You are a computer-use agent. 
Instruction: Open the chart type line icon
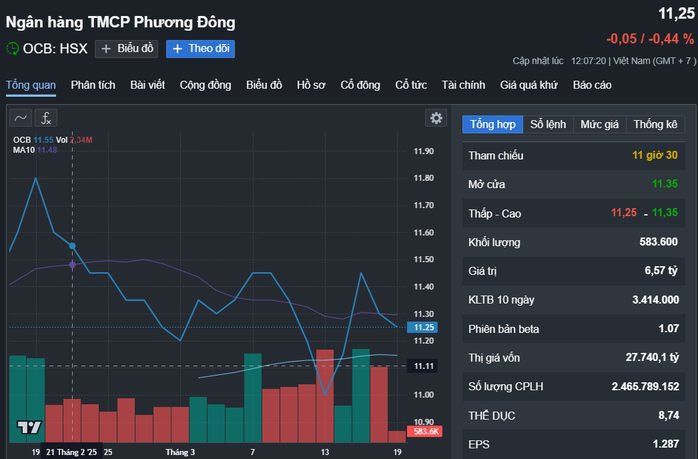point(20,118)
